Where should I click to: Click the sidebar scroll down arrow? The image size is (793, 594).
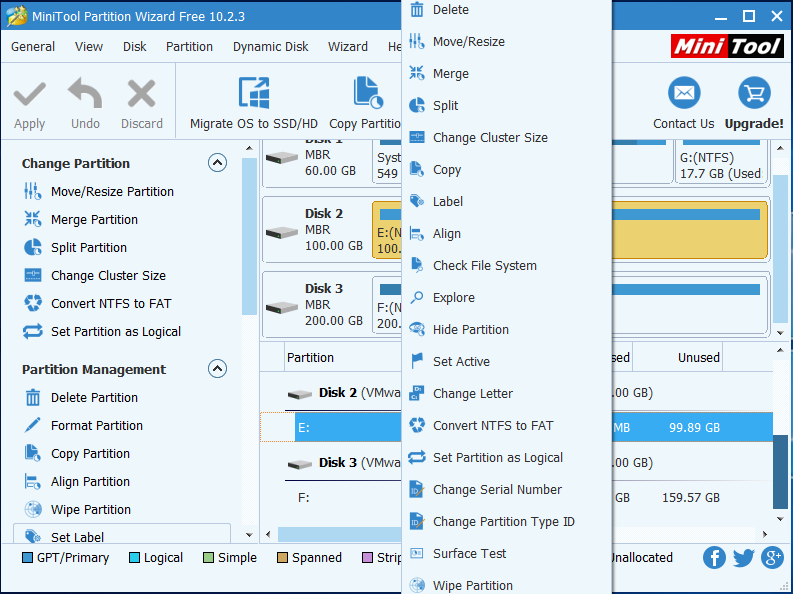(249, 534)
